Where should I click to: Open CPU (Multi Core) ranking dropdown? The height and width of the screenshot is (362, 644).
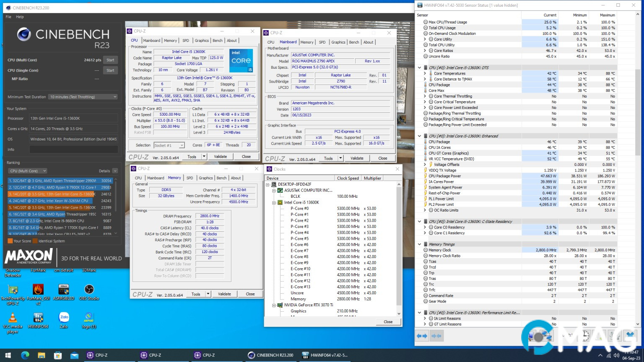point(28,171)
